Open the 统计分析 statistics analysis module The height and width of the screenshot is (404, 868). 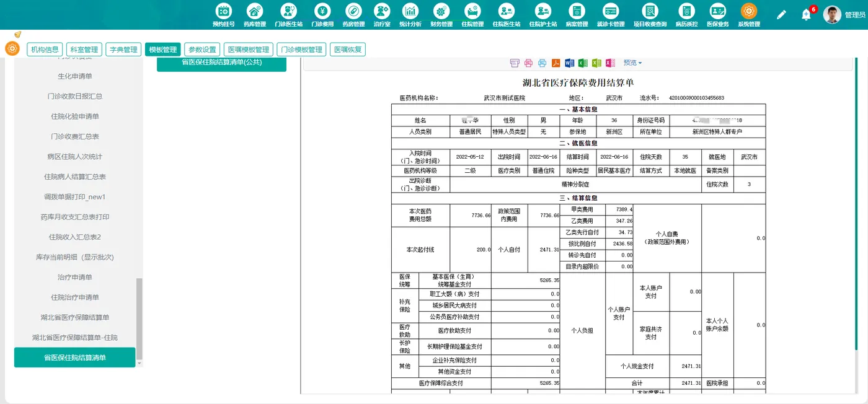(411, 14)
